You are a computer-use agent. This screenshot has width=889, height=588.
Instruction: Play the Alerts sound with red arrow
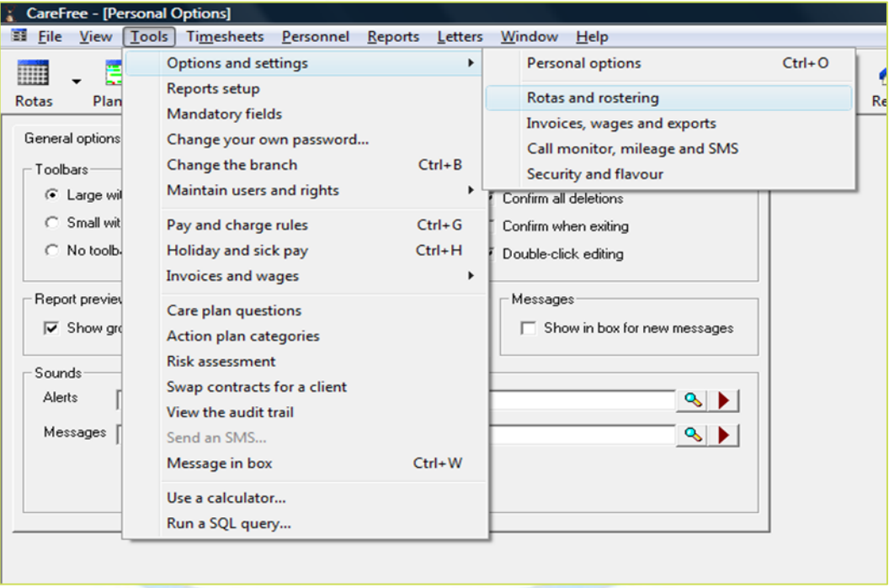[x=723, y=401]
